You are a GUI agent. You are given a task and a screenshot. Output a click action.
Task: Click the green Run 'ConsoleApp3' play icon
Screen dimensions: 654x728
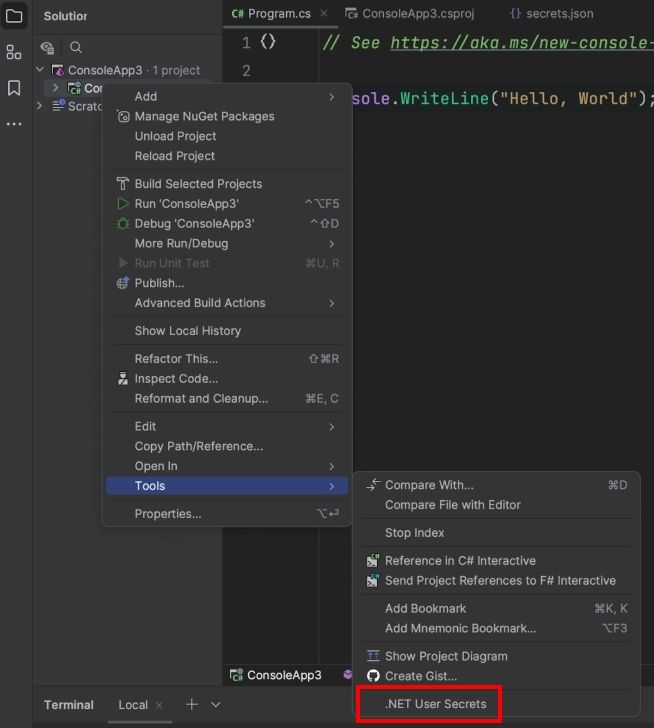123,203
